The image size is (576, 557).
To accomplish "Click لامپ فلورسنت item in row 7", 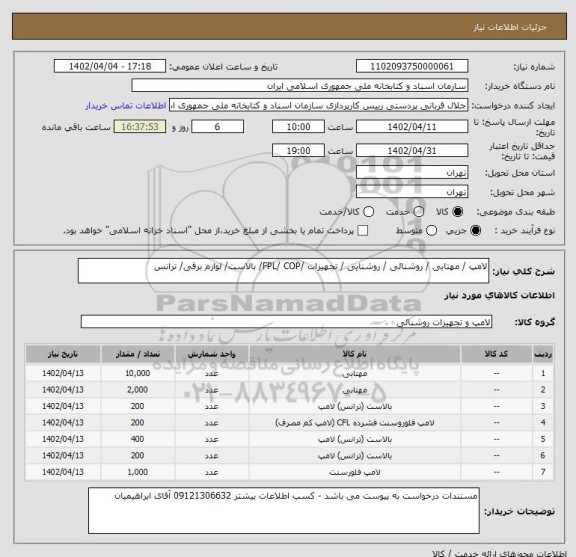I will pyautogui.click(x=354, y=472).
